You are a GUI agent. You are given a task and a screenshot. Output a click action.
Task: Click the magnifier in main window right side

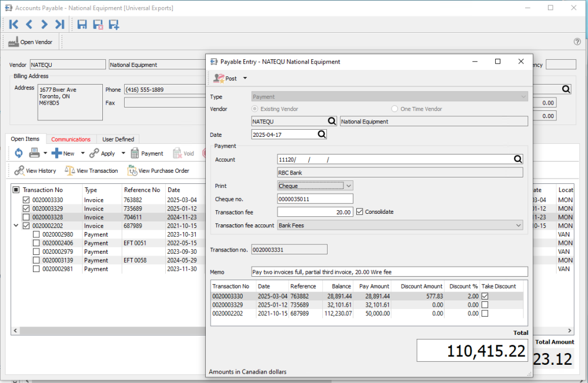coord(566,89)
